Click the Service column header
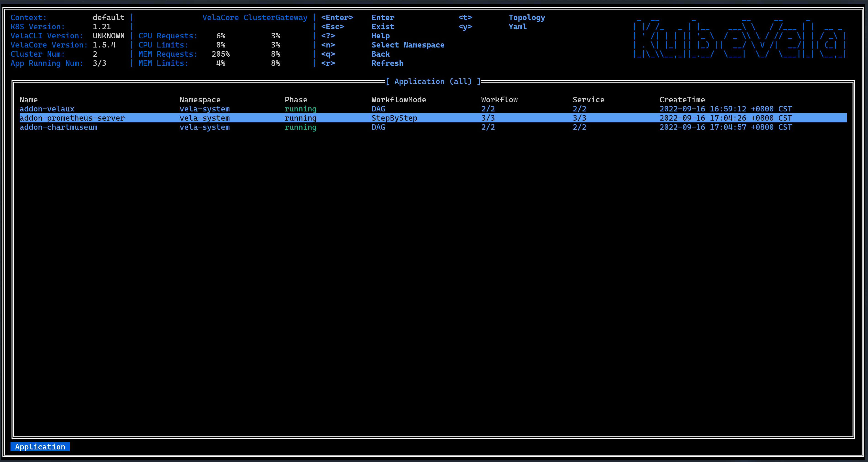 pyautogui.click(x=588, y=100)
